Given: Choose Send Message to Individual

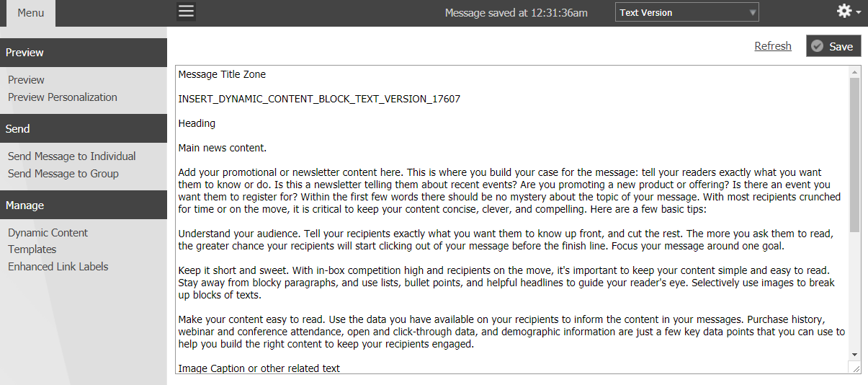Looking at the screenshot, I should pos(72,156).
